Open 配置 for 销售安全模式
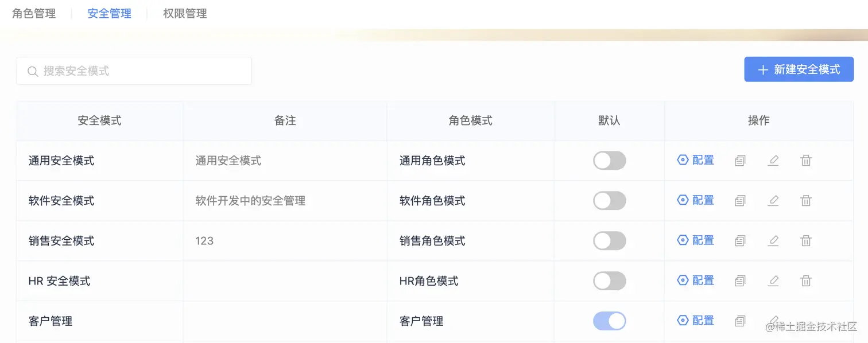Image resolution: width=868 pixels, height=343 pixels. pyautogui.click(x=696, y=240)
